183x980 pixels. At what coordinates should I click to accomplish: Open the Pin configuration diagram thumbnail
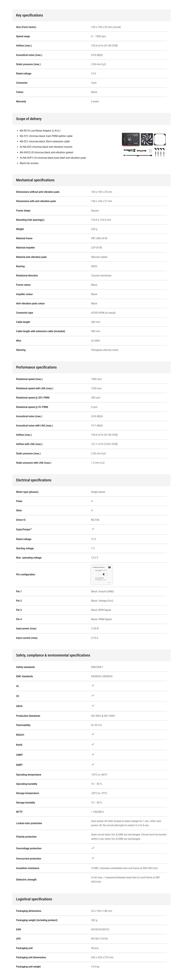pyautogui.click(x=101, y=574)
